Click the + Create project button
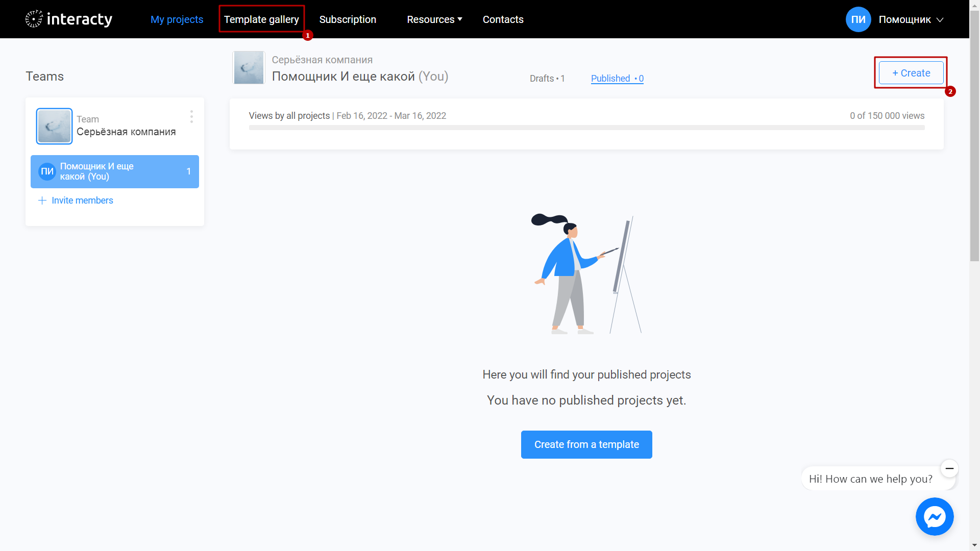Image resolution: width=980 pixels, height=551 pixels. pyautogui.click(x=911, y=72)
